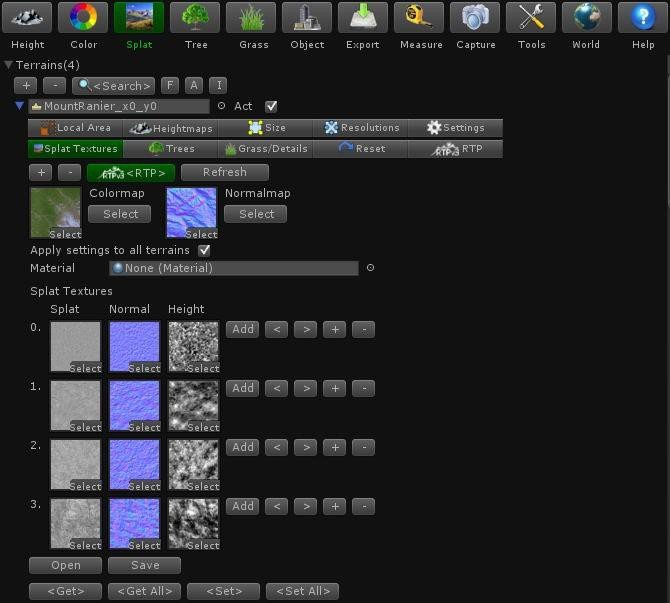Viewport: 670px width, 603px height.
Task: Collapse the MountRanier_x0_y0 terrain foldout
Action: click(19, 106)
